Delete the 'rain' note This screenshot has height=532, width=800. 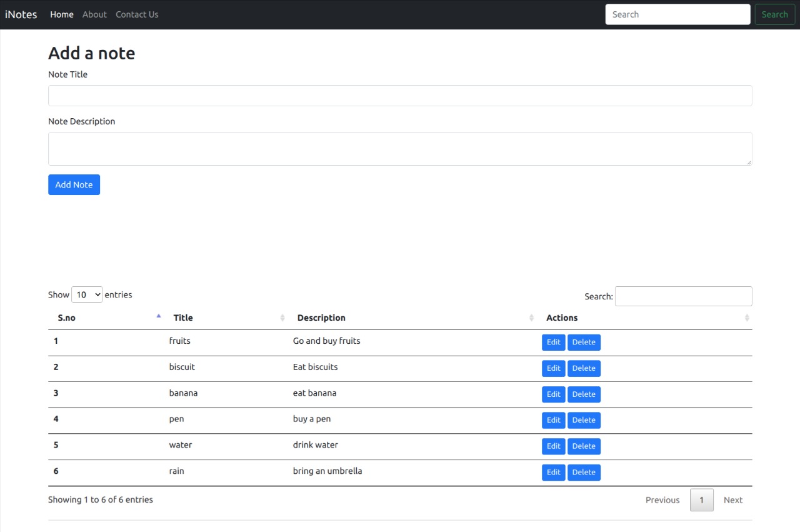click(x=584, y=472)
